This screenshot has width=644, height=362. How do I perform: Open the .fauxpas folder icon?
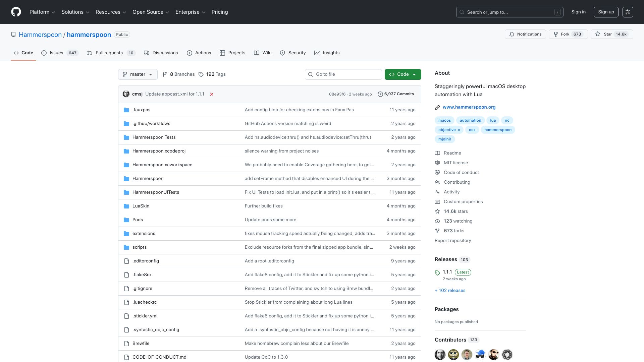coord(126,110)
